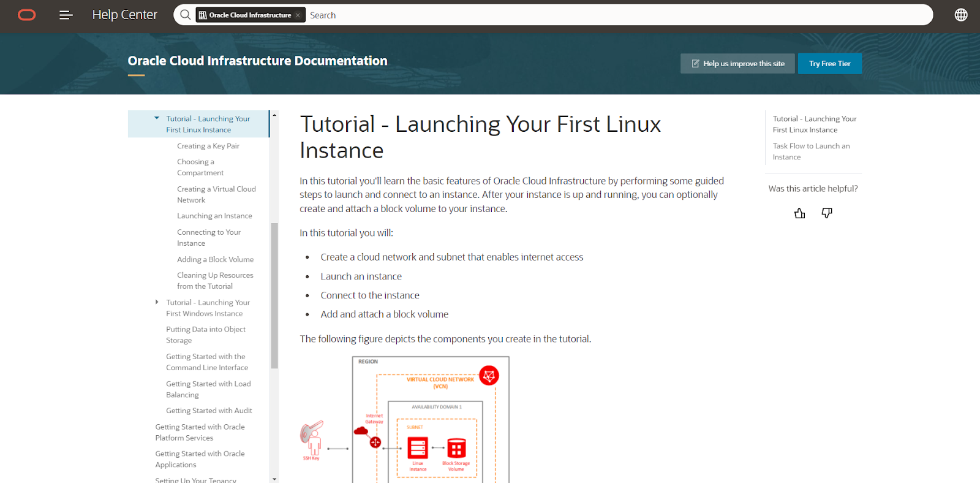
Task: Go to Launching an Instance page
Action: (214, 216)
